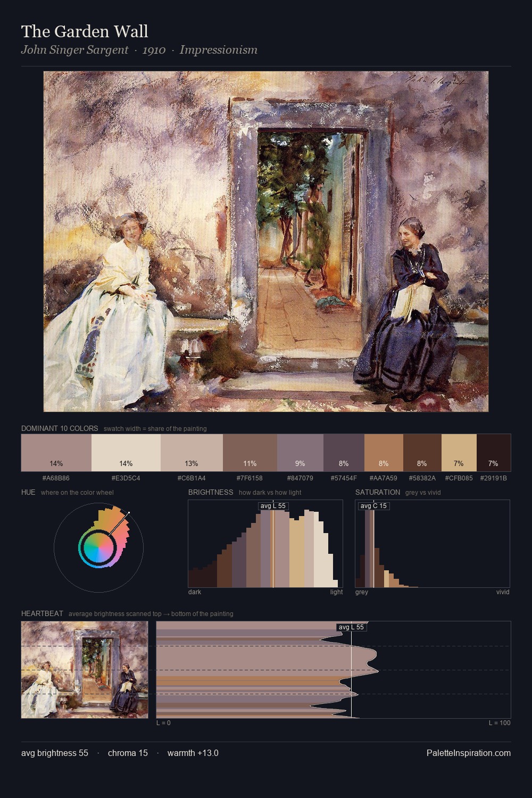Click the 'HEARTBEAT' section heading
This screenshot has width=532, height=798.
tap(42, 613)
